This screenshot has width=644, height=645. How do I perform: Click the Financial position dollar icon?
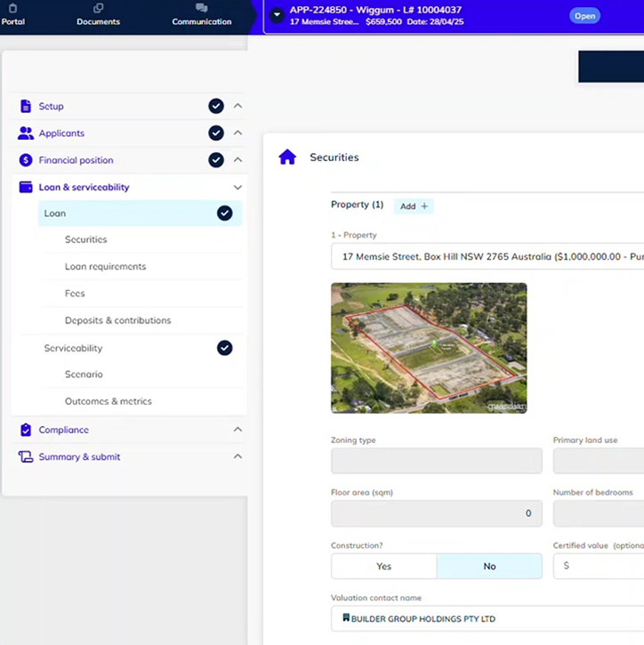tap(26, 160)
